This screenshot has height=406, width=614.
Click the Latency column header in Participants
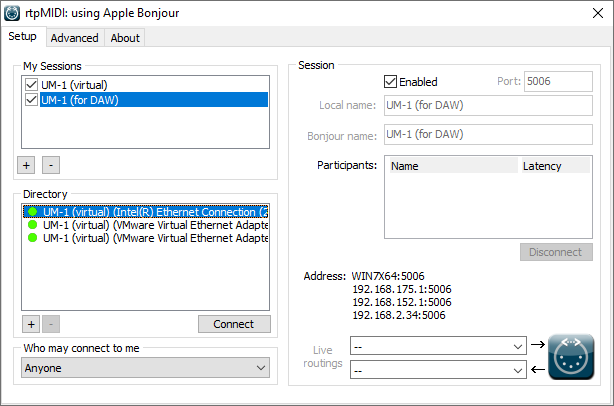pyautogui.click(x=555, y=166)
